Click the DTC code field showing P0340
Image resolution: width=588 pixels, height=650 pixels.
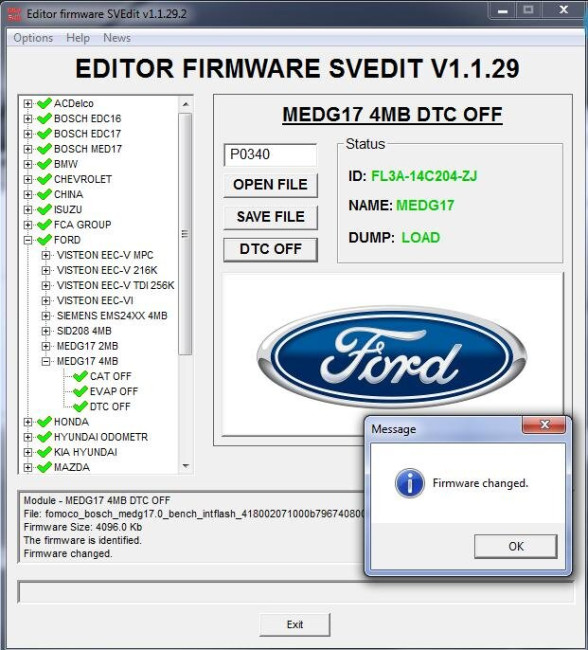270,155
